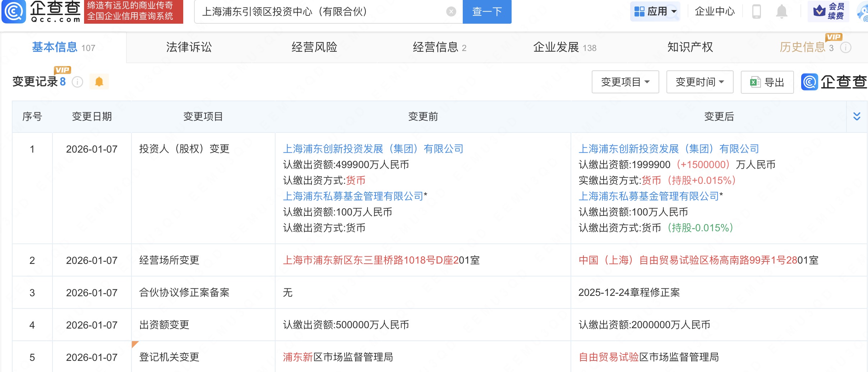The image size is (868, 372).
Task: Open the 知识产权 tab
Action: [690, 47]
